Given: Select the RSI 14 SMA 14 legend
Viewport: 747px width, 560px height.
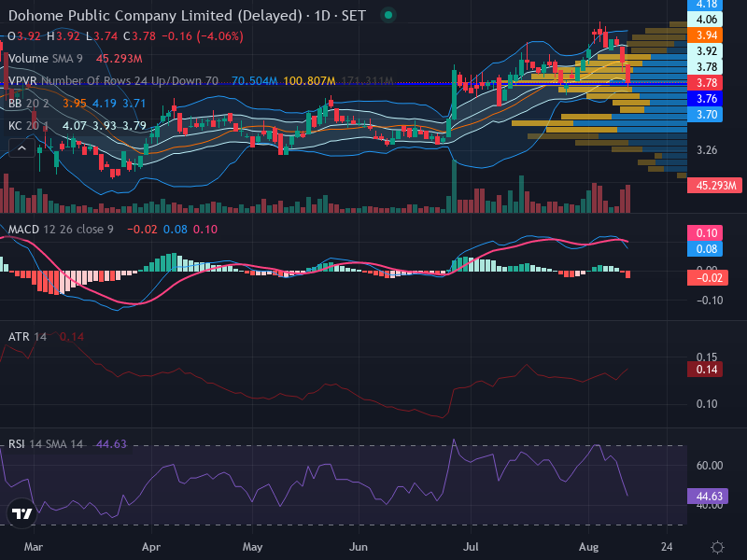Looking at the screenshot, I should tap(45, 444).
